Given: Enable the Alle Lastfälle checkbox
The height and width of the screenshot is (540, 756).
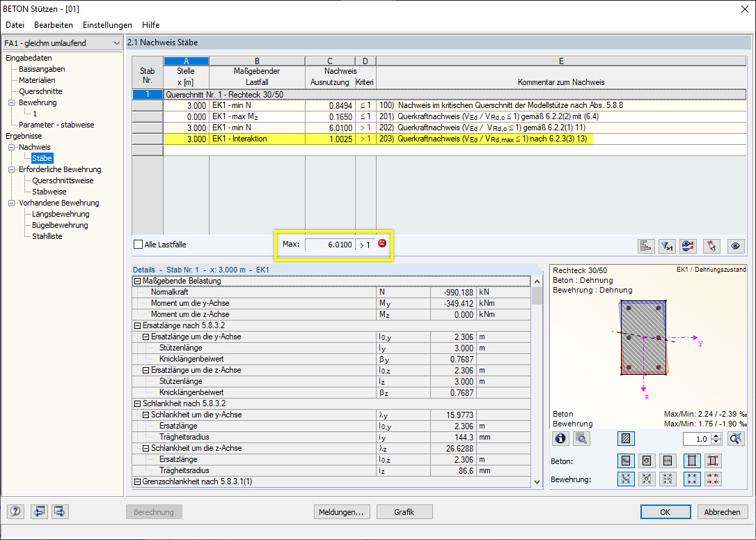Looking at the screenshot, I should click(x=138, y=245).
